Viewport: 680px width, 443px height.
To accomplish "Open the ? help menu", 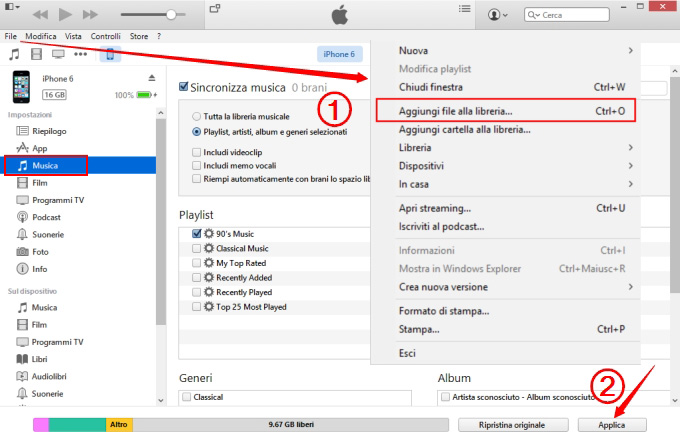I will point(159,36).
